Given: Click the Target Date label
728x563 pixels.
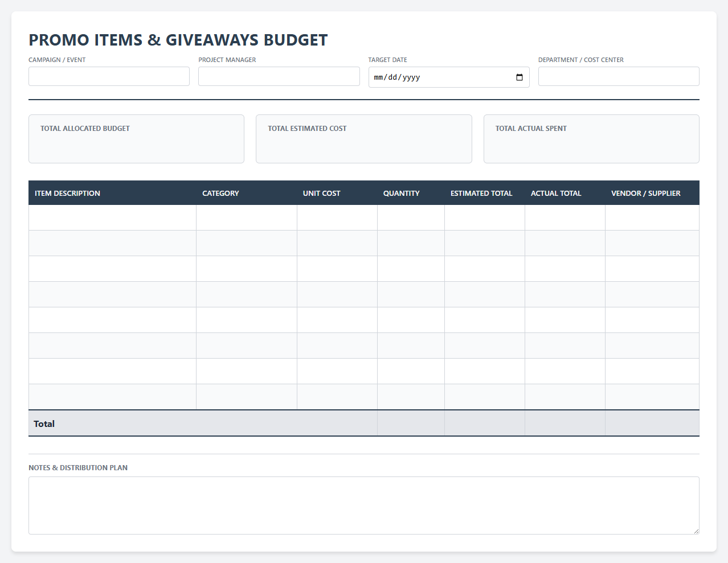Looking at the screenshot, I should click(387, 60).
